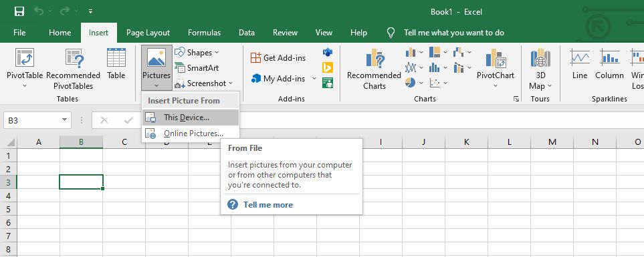The image size is (644, 257).
Task: Open Recommended PivotTables
Action: (73, 68)
